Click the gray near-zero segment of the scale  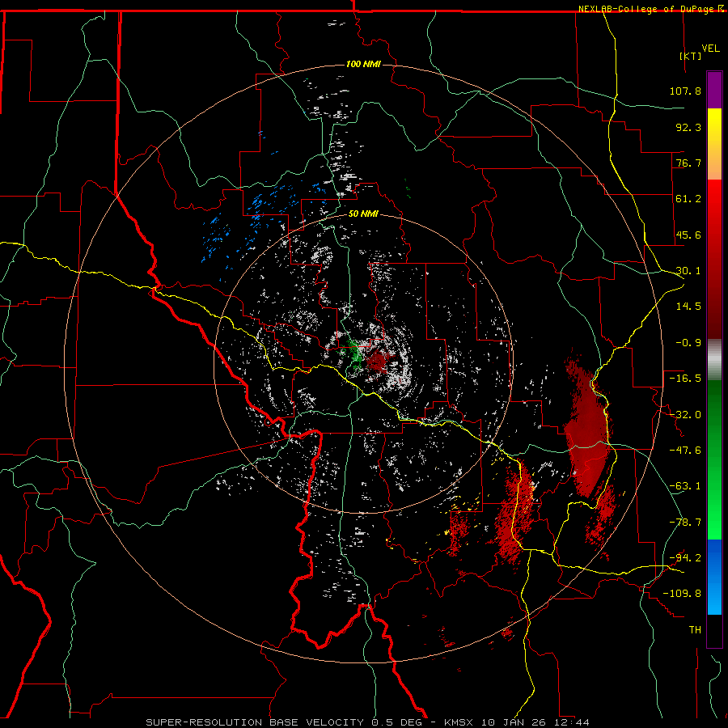tap(714, 360)
